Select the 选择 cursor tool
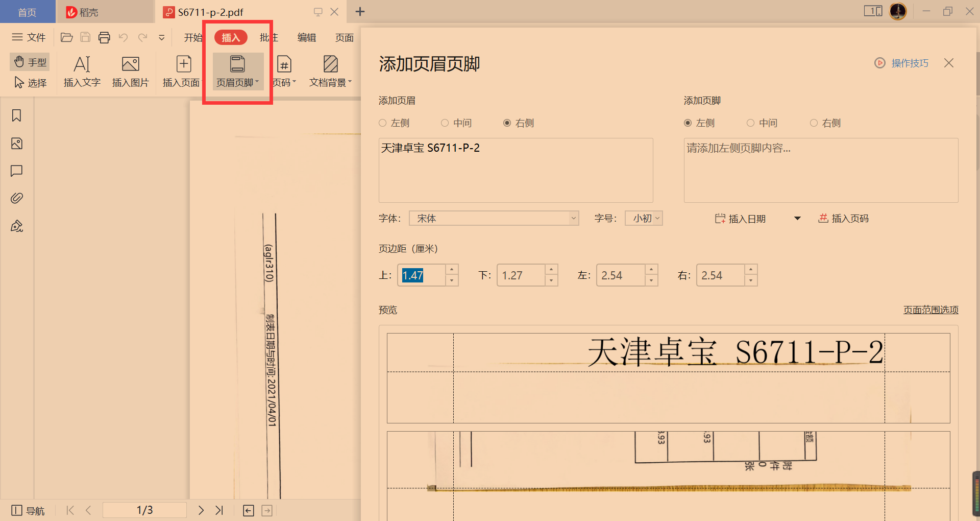The height and width of the screenshot is (521, 980). [30, 82]
